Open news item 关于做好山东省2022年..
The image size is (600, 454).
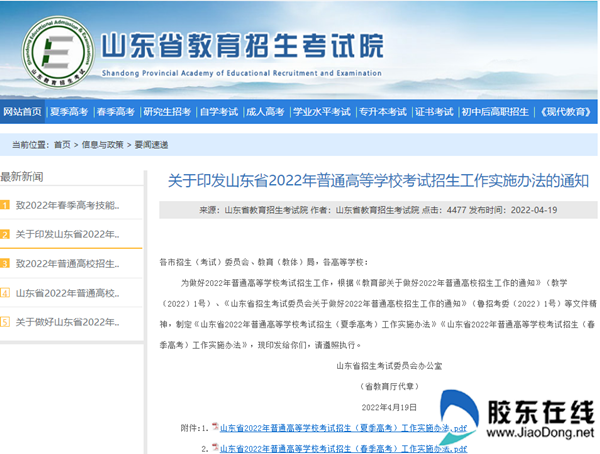click(67, 322)
